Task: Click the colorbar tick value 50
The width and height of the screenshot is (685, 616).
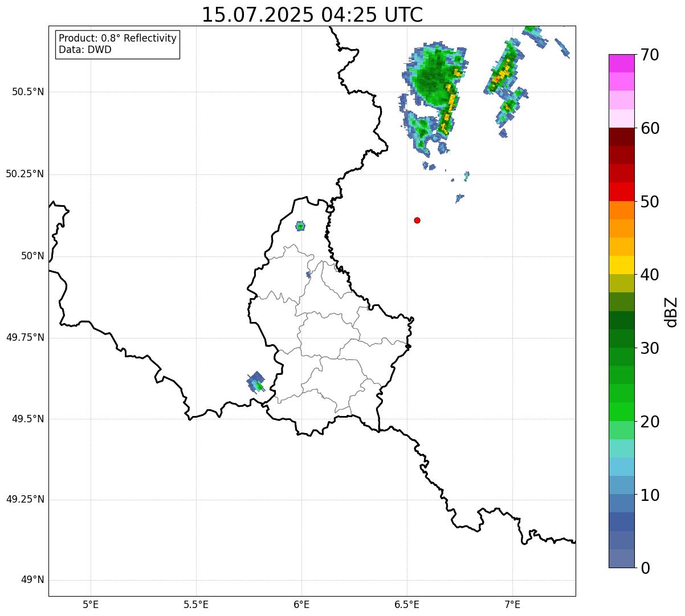Action: pos(650,202)
